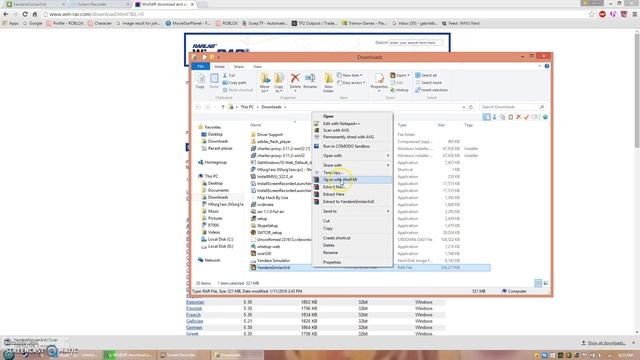This screenshot has height=360, width=640.
Task: Select the 'Yandere Simulator' disk image file
Action: point(273,261)
